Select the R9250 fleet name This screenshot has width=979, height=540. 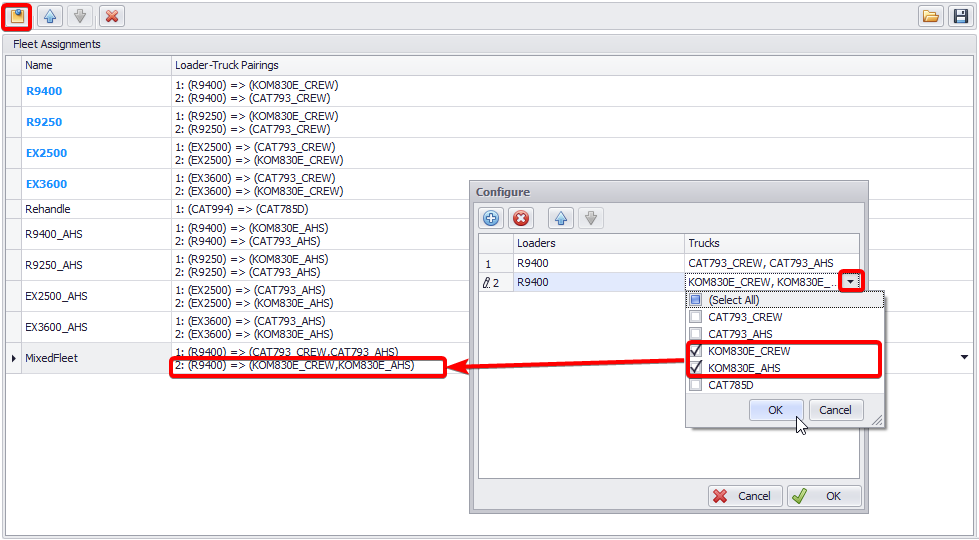(x=44, y=122)
